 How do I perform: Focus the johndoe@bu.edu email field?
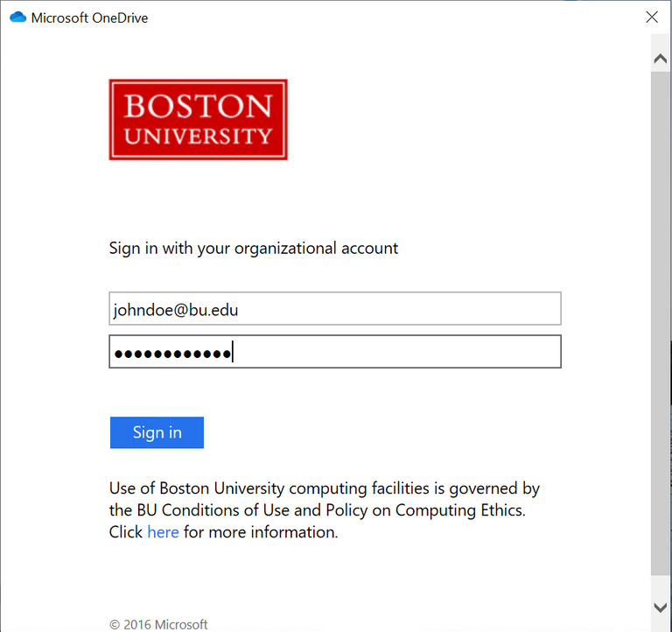pyautogui.click(x=334, y=309)
